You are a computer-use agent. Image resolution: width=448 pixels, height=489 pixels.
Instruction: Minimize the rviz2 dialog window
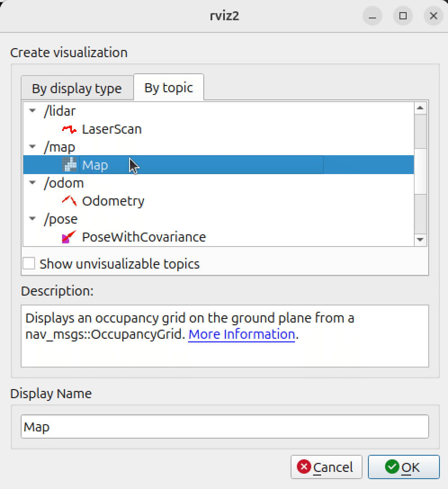pyautogui.click(x=372, y=16)
